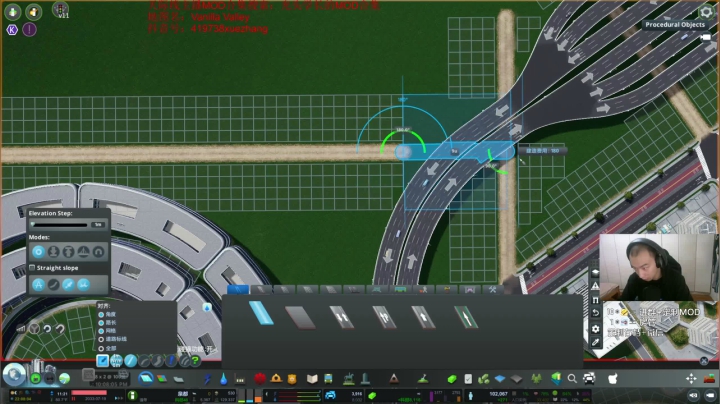Select the first alignment radio option

click(x=101, y=314)
